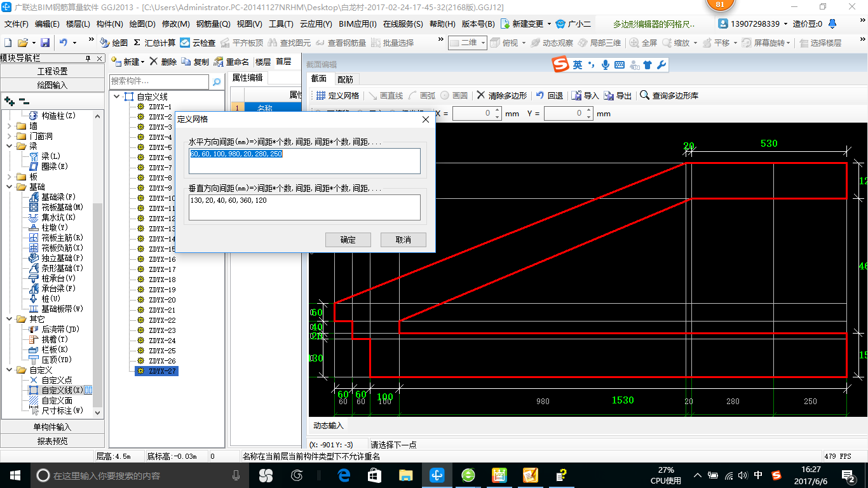Click the search magnifier next to component search
Screen dimensions: 868x488
[217, 81]
